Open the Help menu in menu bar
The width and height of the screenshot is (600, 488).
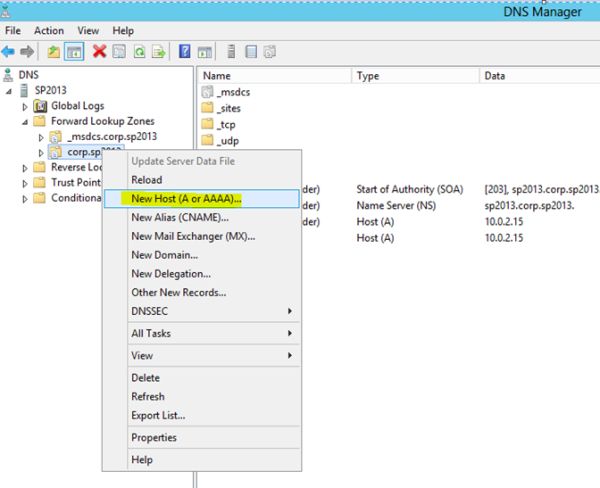coord(123,31)
